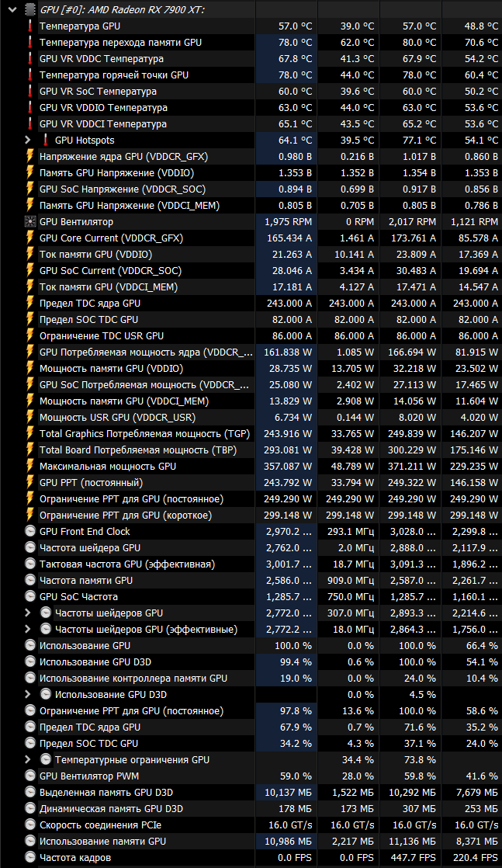Click thermometer icon of Температура перехода памяти GPU
The height and width of the screenshot is (868, 502).
pyautogui.click(x=30, y=42)
